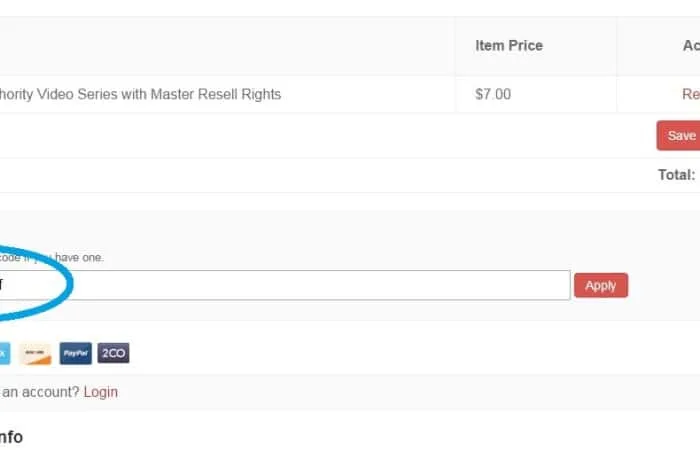The image size is (700, 450).
Task: Select the 2CO payment method icon
Action: click(x=113, y=353)
